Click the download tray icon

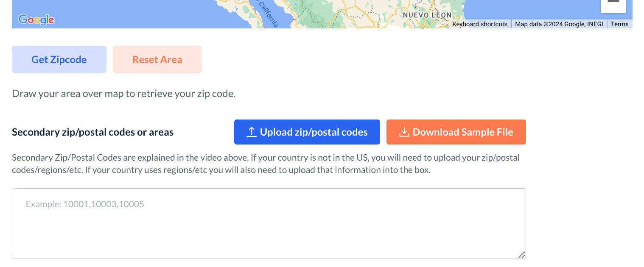(404, 132)
